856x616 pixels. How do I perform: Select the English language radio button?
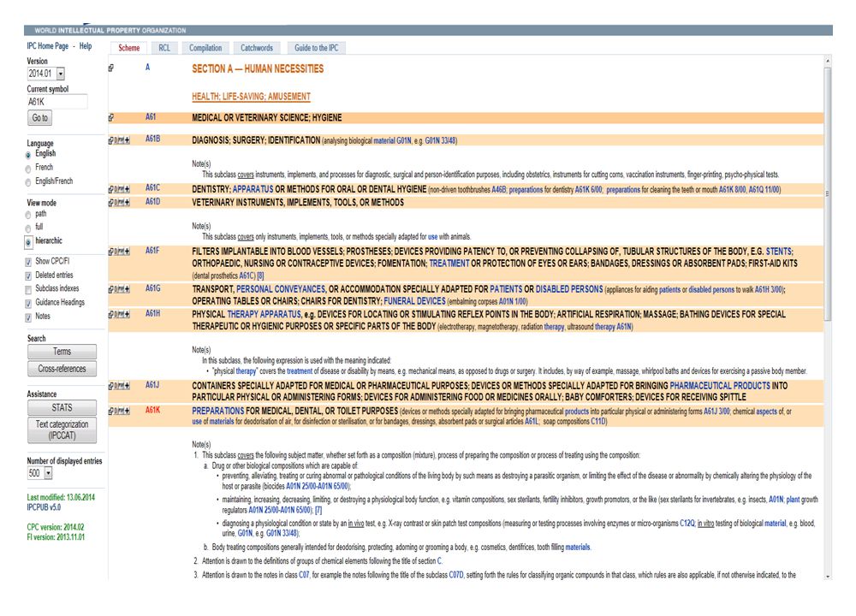coord(28,155)
